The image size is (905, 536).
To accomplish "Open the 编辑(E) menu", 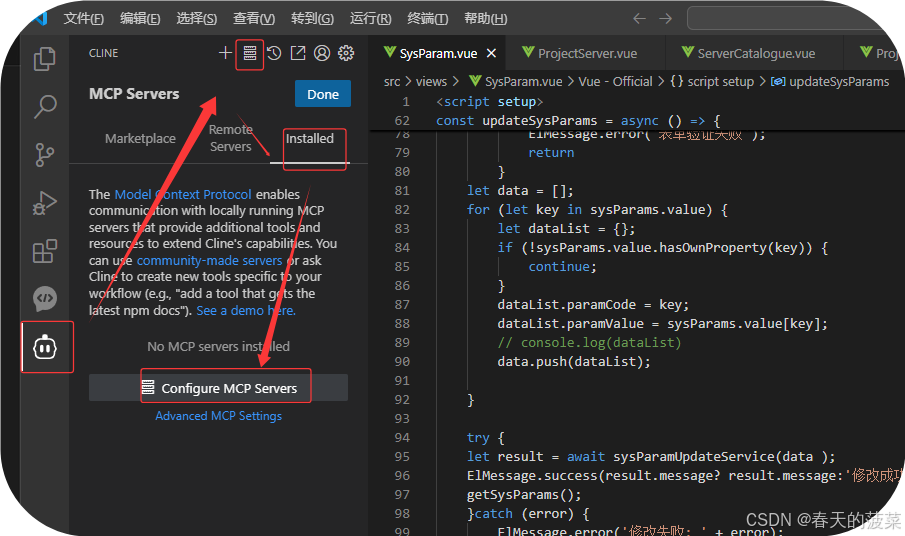I will click(140, 18).
